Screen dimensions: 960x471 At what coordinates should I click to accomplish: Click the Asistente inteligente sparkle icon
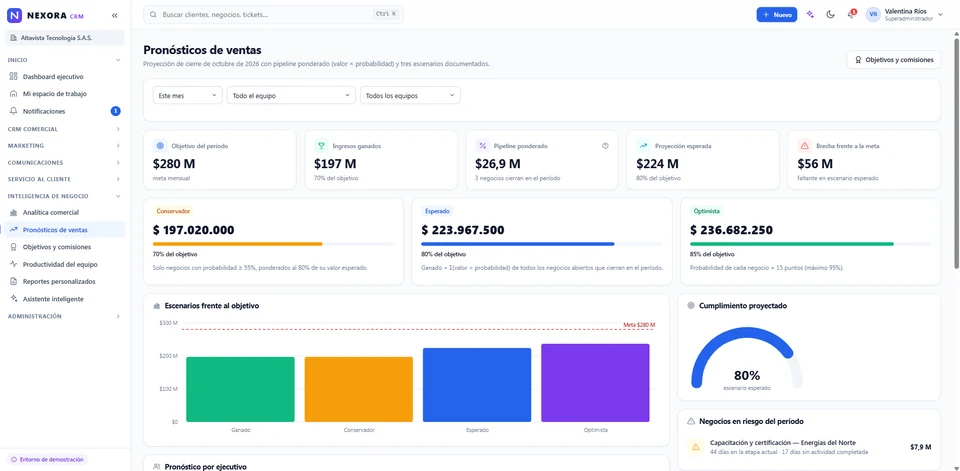coord(14,299)
